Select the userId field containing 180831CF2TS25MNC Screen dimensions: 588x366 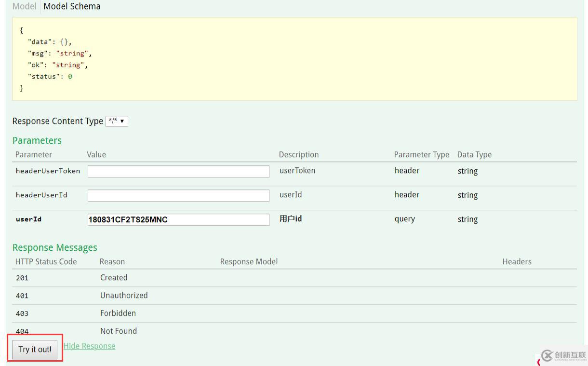[x=178, y=220]
